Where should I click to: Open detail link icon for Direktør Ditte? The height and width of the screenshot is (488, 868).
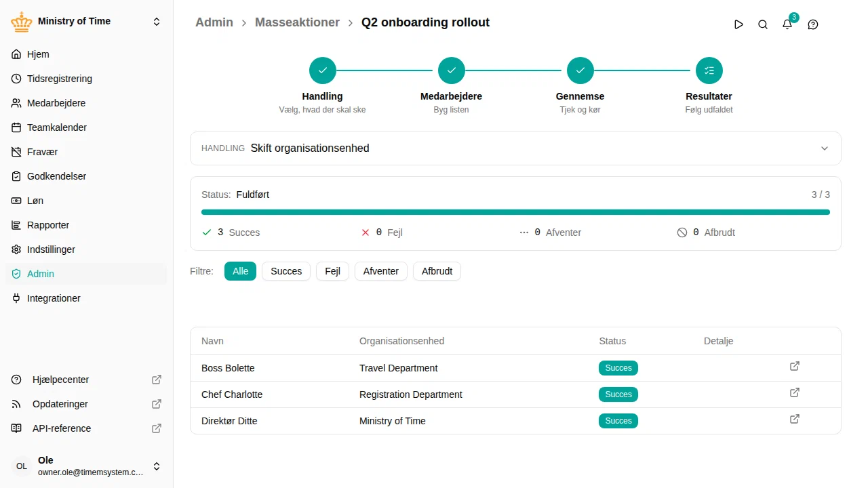click(x=795, y=419)
